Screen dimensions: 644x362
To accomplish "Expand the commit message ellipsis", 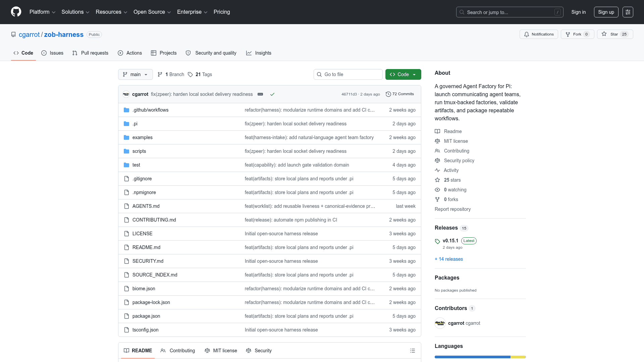I will 260,94.
